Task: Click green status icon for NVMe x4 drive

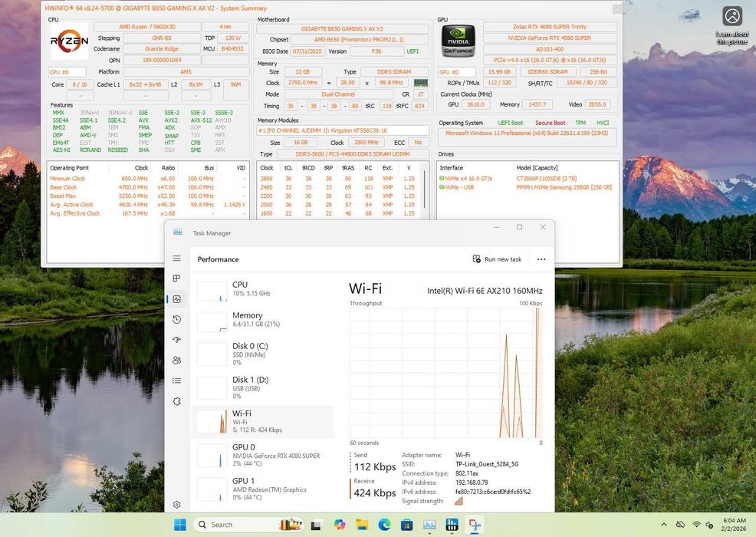Action: click(442, 179)
